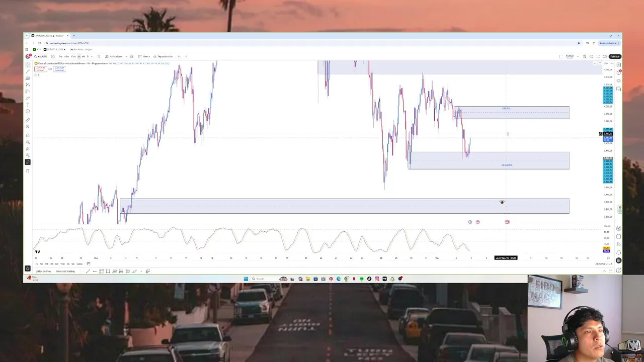Click the comprar buy price button
This screenshot has width=644, height=362.
59,69
